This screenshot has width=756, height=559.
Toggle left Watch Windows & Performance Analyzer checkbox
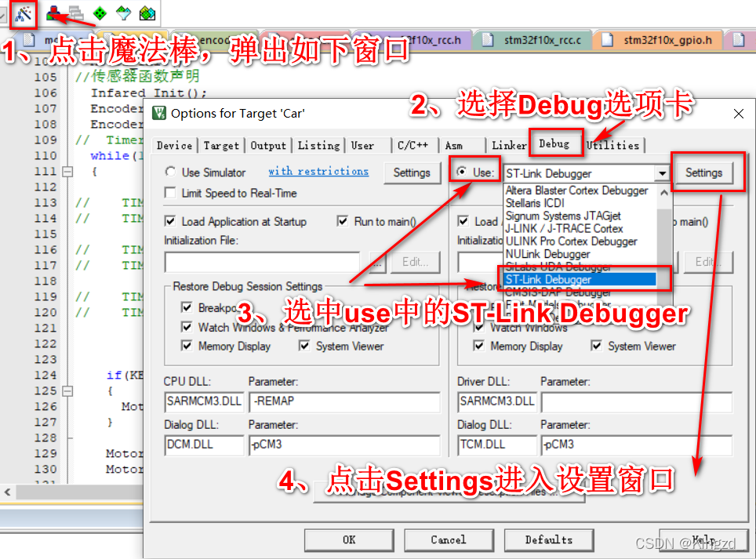pos(187,327)
